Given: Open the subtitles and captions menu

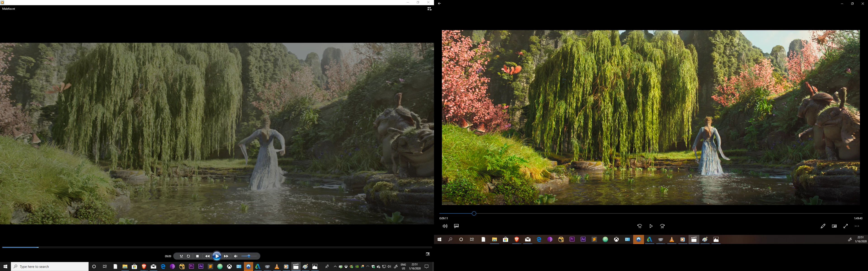Looking at the screenshot, I should (456, 226).
